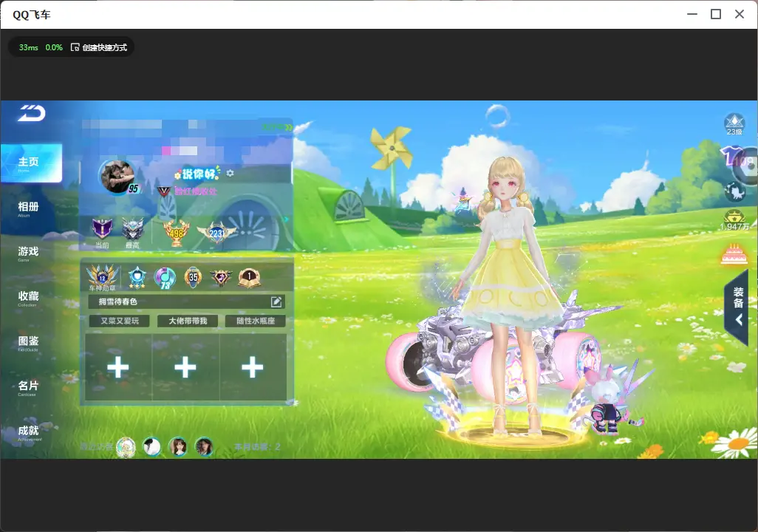Click the 创建快捷方式 create shortcut button
The width and height of the screenshot is (758, 532).
coord(99,47)
